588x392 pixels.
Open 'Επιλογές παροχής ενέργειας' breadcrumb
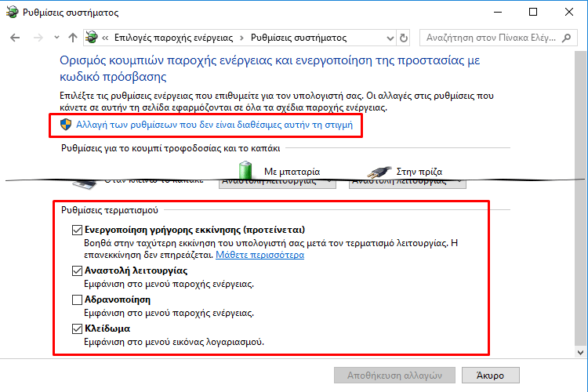(x=173, y=38)
